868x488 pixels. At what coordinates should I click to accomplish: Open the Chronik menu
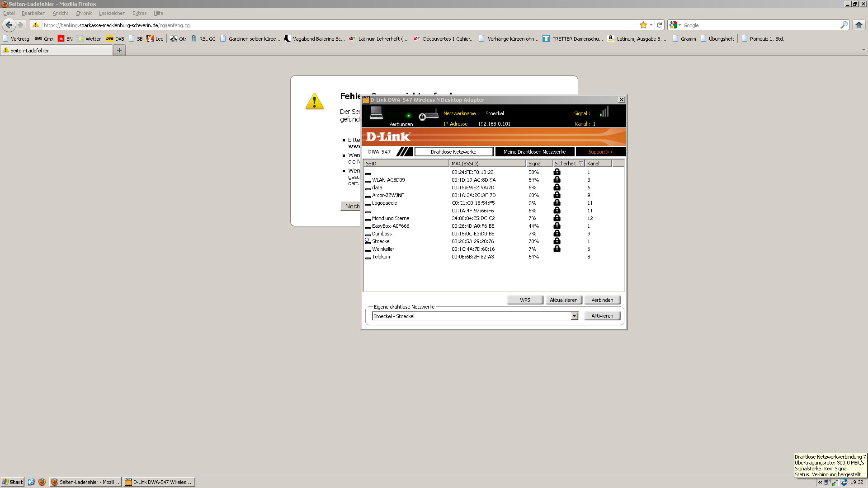point(84,13)
